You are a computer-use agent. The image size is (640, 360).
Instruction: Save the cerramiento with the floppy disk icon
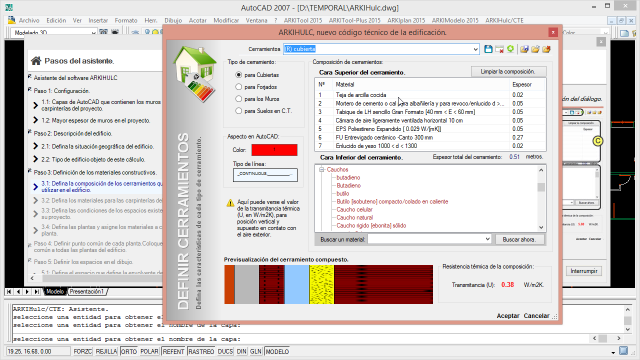point(488,49)
